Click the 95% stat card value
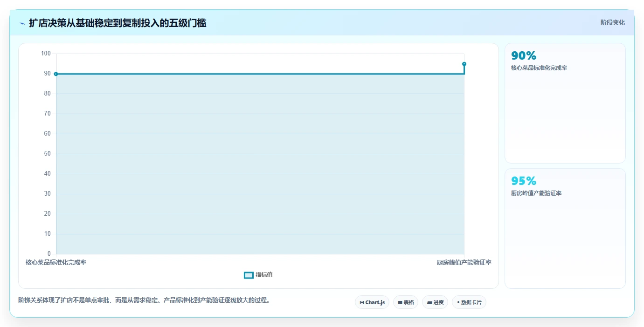Image resolution: width=644 pixels, height=327 pixels. pyautogui.click(x=524, y=181)
